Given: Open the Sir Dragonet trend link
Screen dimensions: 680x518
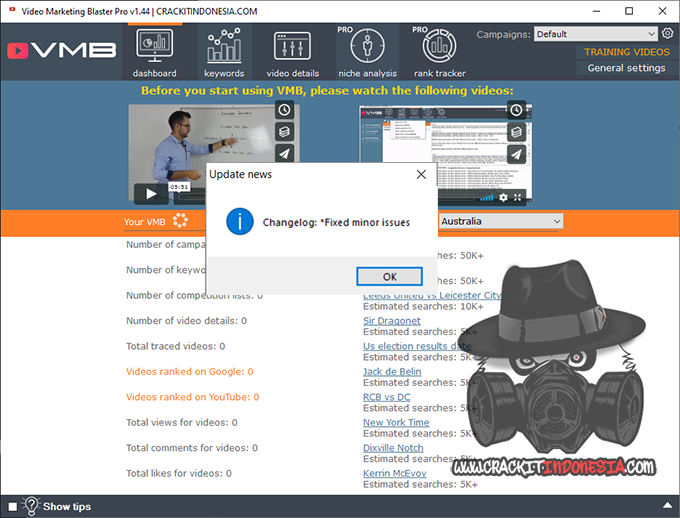Looking at the screenshot, I should 391,321.
